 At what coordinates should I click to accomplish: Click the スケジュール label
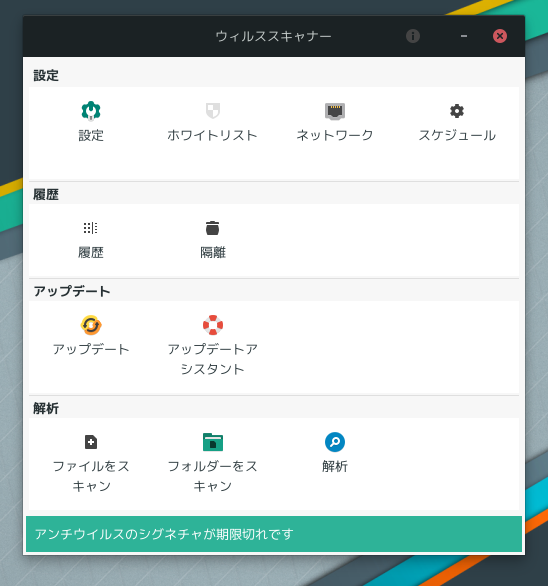coord(457,135)
